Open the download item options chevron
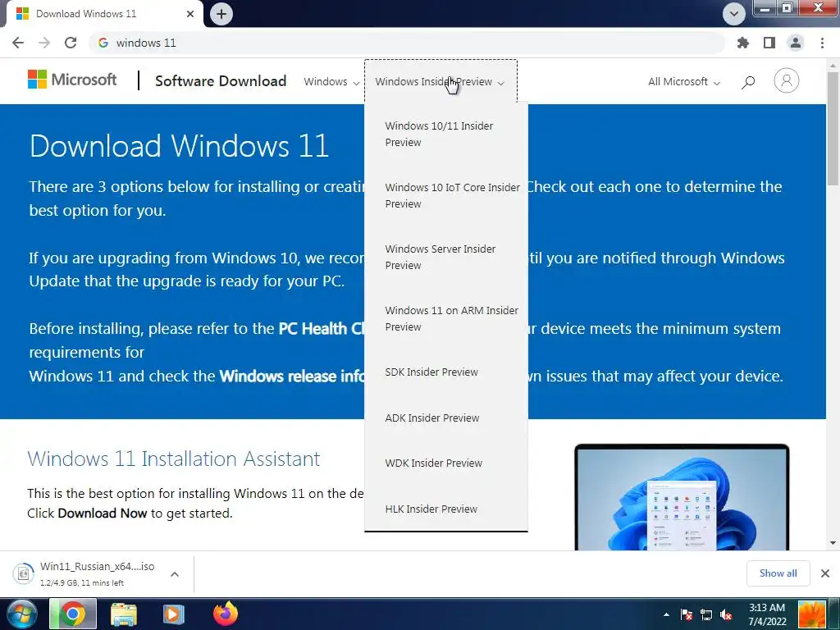 (175, 574)
